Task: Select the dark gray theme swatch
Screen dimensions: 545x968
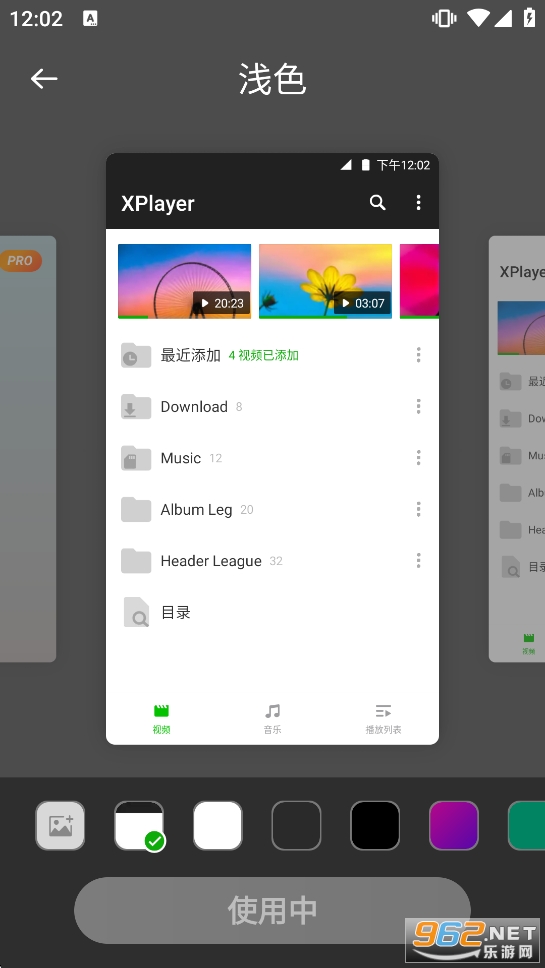Action: pos(296,825)
